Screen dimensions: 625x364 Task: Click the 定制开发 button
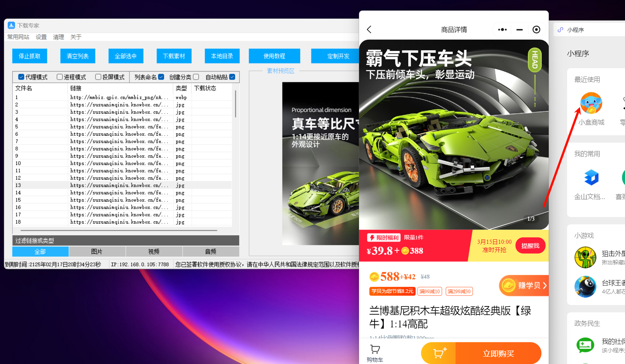(x=335, y=56)
